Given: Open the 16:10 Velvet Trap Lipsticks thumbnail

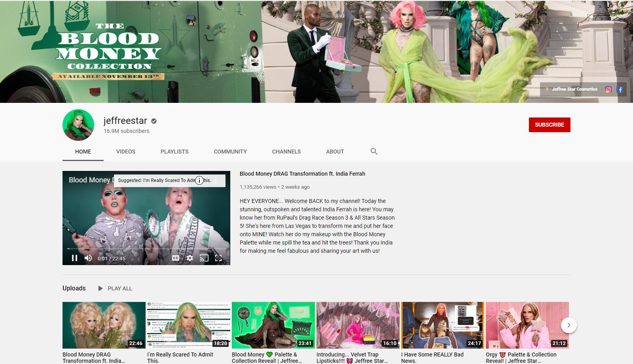Looking at the screenshot, I should click(358, 325).
